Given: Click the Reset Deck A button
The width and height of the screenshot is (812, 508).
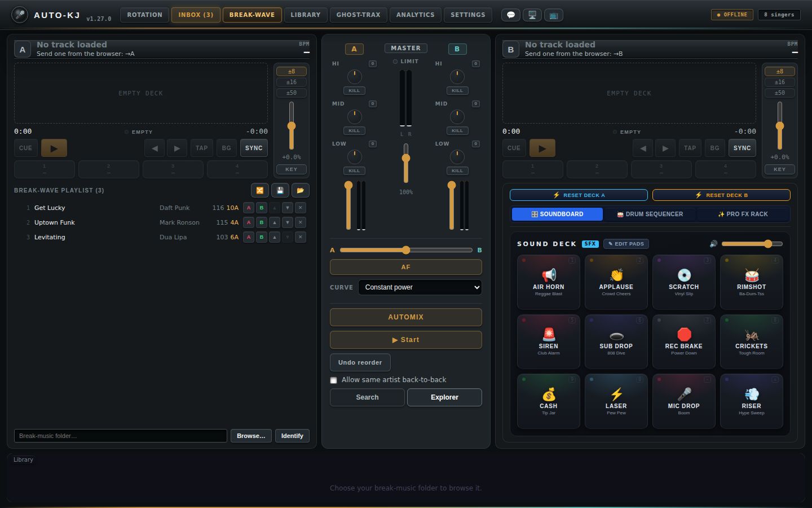Looking at the screenshot, I should [579, 195].
